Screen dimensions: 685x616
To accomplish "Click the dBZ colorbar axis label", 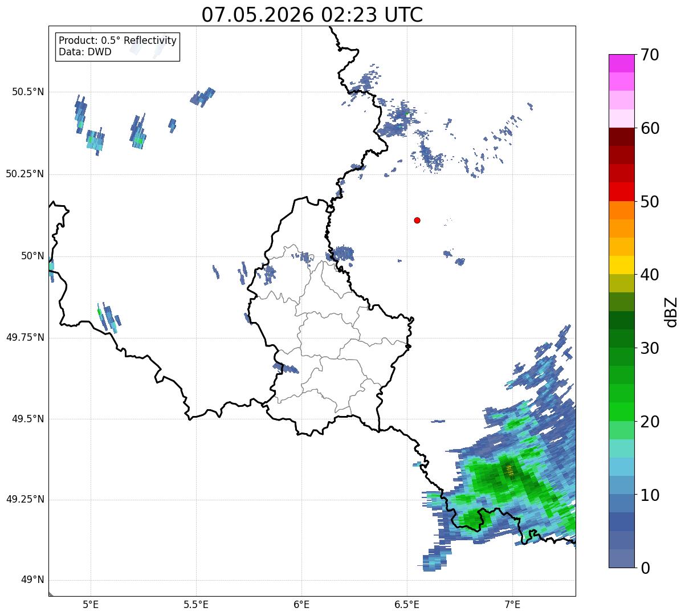I will pos(671,311).
